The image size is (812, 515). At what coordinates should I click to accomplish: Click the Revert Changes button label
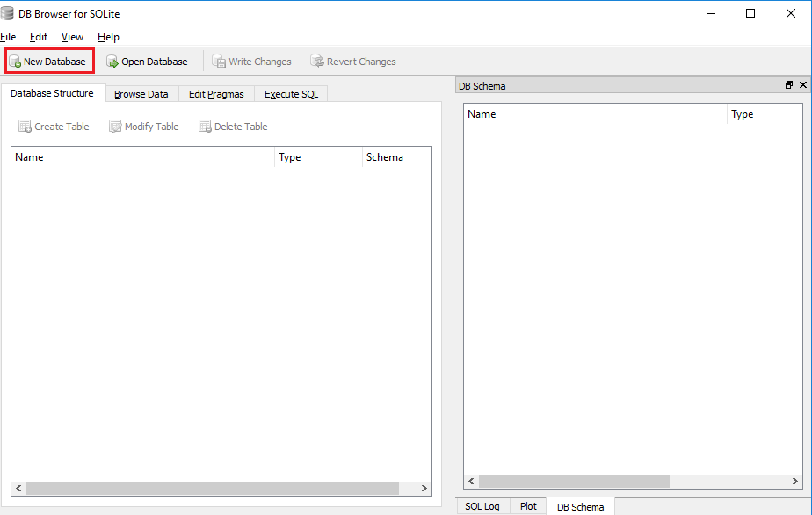coord(361,62)
